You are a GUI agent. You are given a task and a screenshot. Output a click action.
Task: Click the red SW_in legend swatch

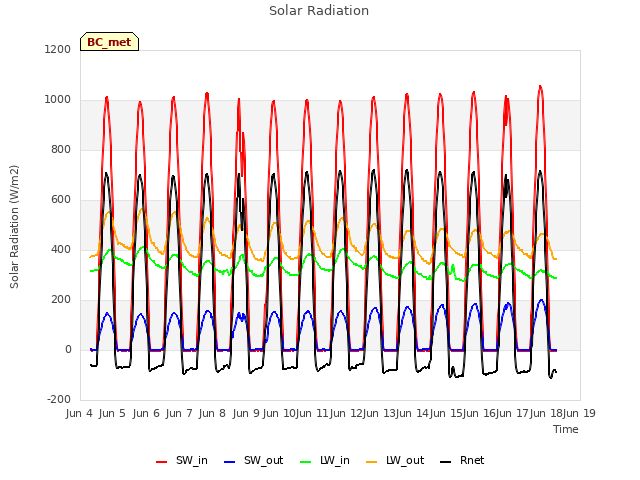[x=162, y=462]
